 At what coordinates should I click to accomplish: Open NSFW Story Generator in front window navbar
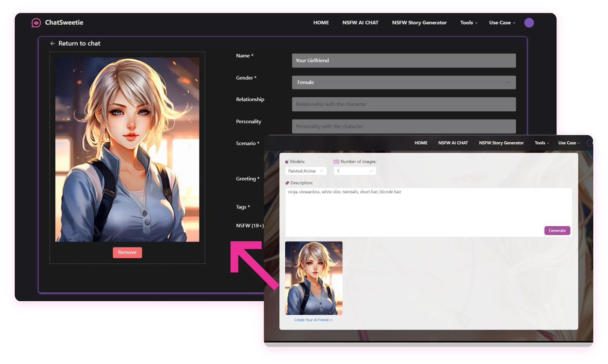501,143
